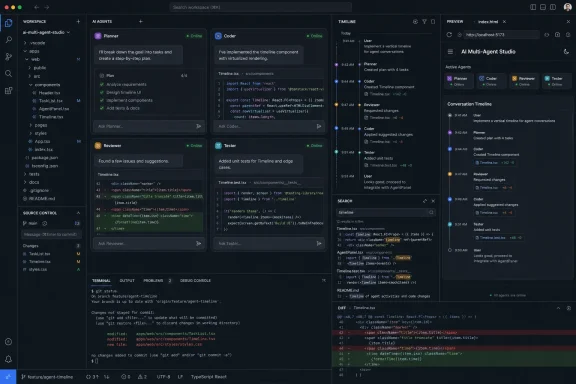This screenshot has width=576, height=384.
Task: Add a new AI agent with plus icon
Action: click(140, 22)
